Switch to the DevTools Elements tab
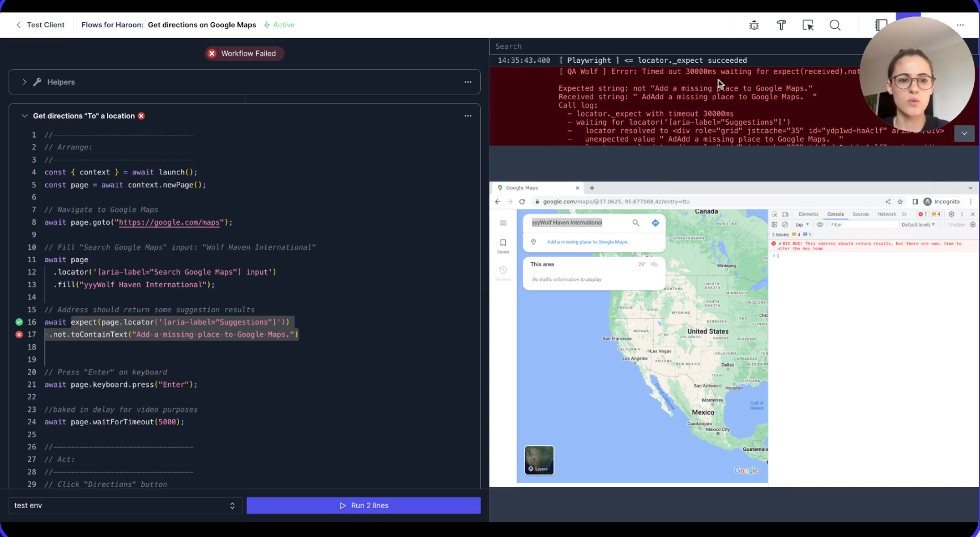Viewport: 980px width, 537px height. click(808, 214)
